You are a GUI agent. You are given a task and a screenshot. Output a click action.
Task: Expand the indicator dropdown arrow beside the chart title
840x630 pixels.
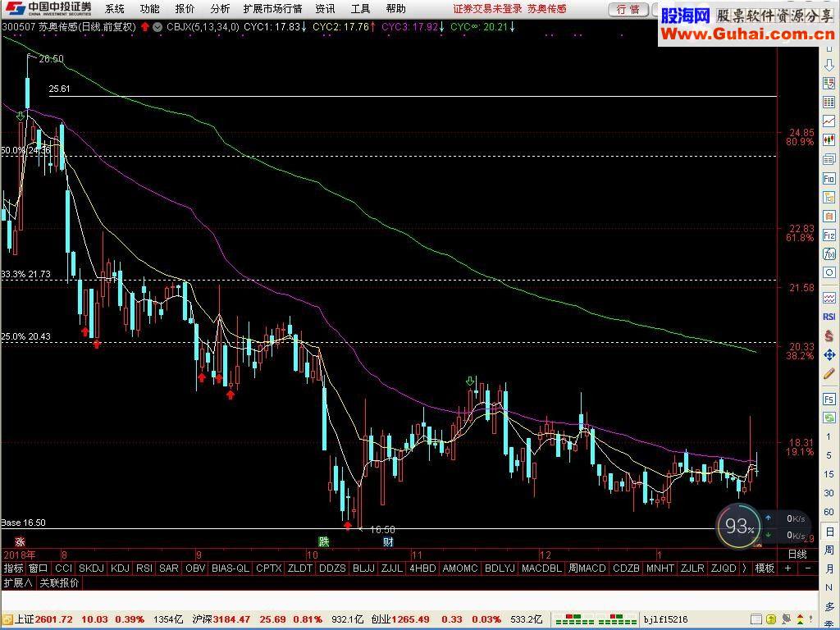(x=157, y=27)
